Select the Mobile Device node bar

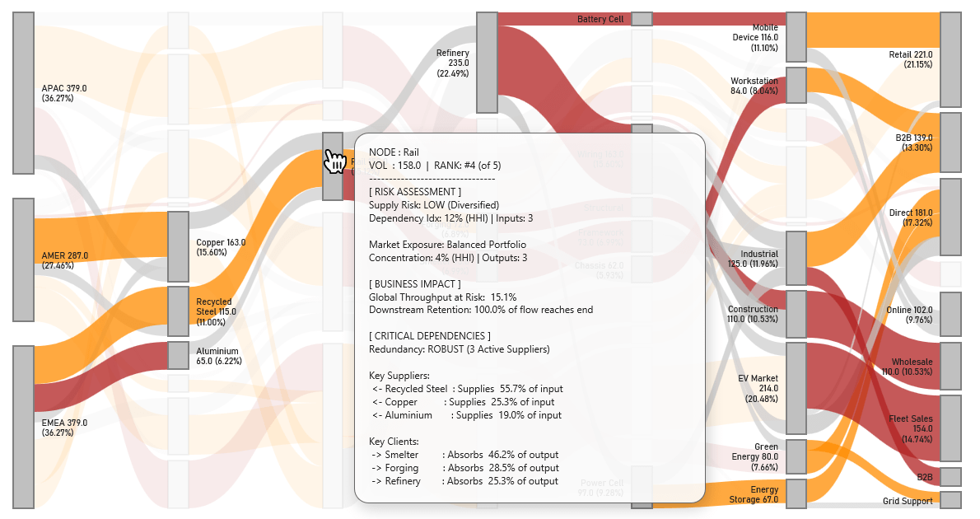click(x=796, y=37)
